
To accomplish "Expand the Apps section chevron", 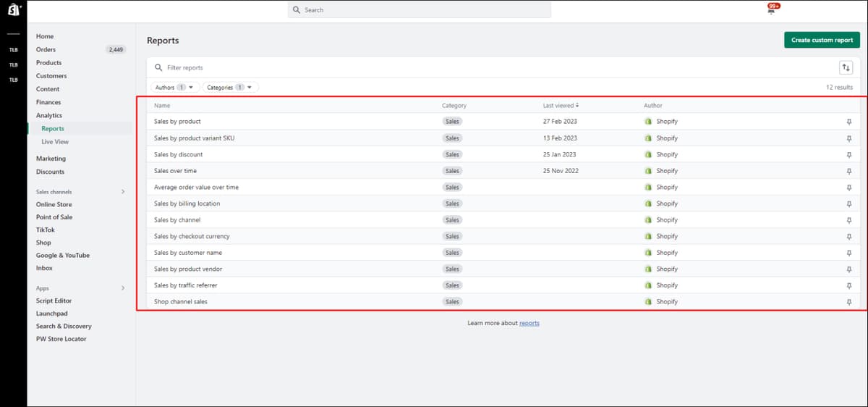I will [x=123, y=288].
